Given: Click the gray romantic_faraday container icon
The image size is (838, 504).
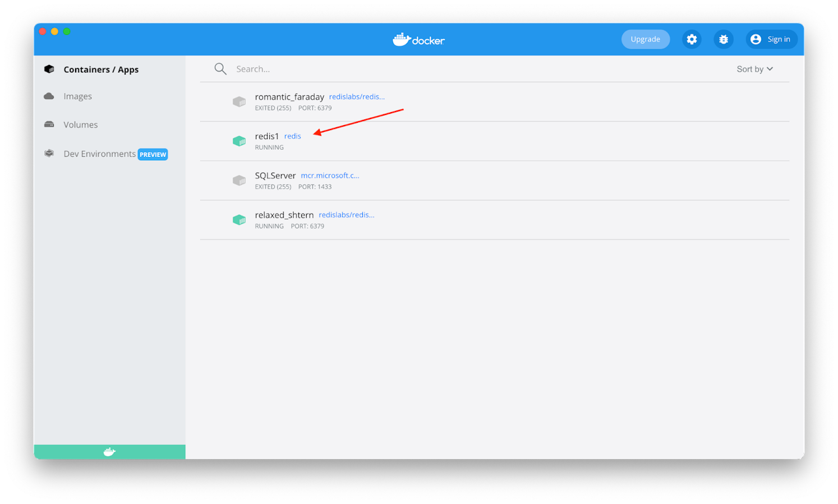Looking at the screenshot, I should pos(239,101).
